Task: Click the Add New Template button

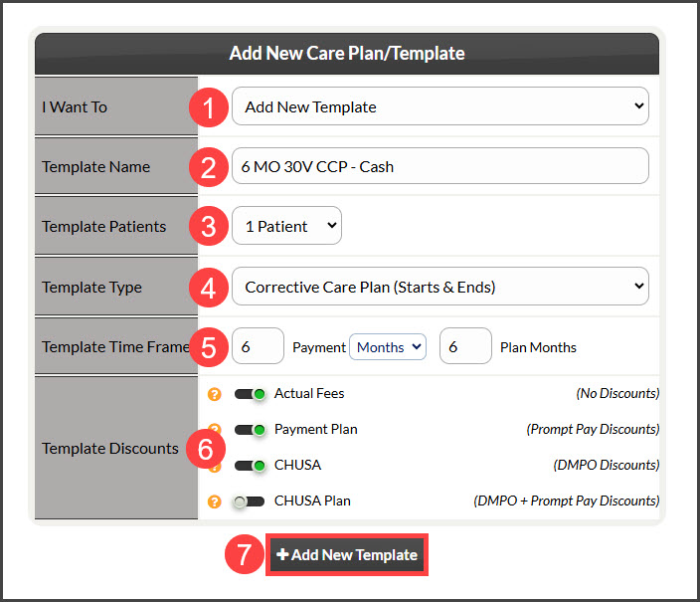Action: click(347, 554)
